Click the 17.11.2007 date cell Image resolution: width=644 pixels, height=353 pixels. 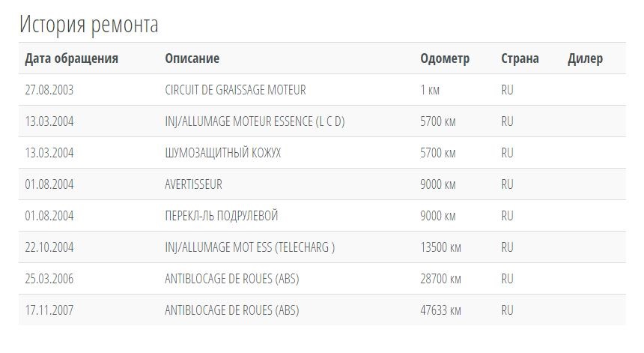[x=49, y=310]
